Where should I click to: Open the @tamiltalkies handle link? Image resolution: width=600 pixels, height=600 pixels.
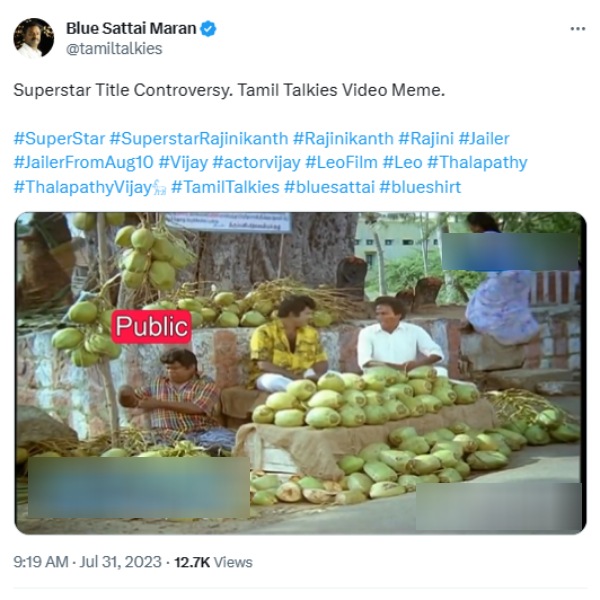[114, 48]
